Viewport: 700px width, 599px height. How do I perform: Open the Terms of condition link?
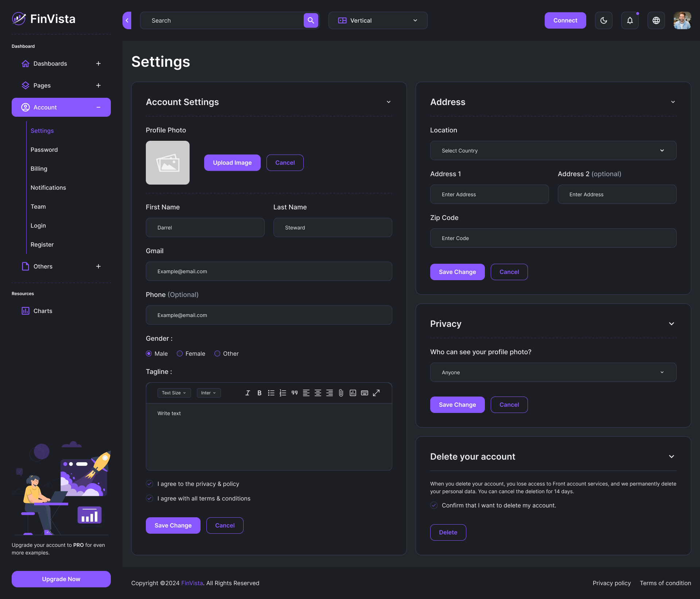point(665,583)
